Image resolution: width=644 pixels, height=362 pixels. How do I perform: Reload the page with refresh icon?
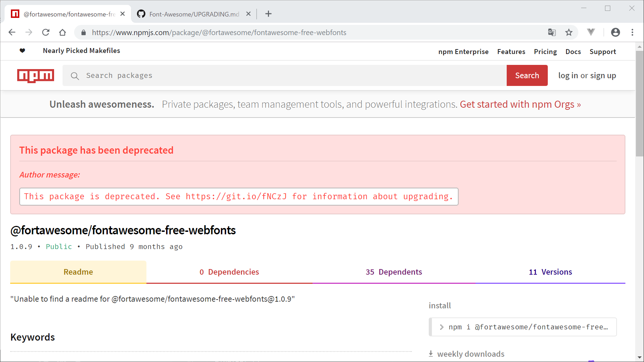tap(46, 33)
